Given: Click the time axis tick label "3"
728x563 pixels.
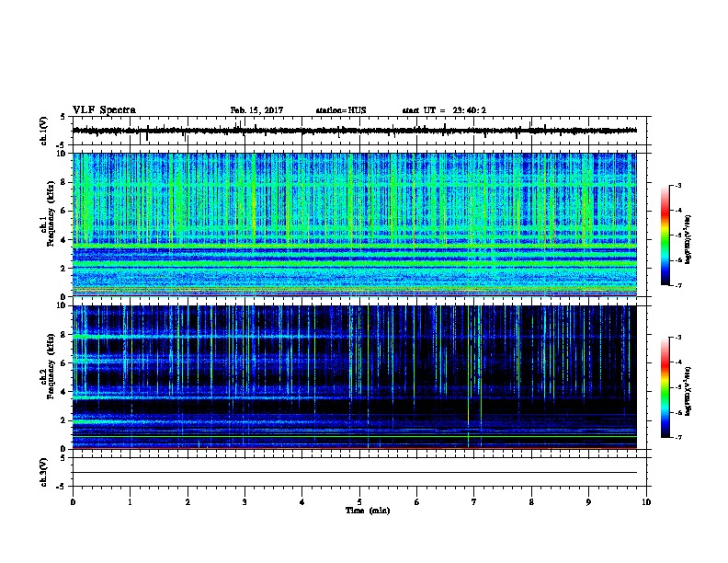Looking at the screenshot, I should tap(245, 502).
